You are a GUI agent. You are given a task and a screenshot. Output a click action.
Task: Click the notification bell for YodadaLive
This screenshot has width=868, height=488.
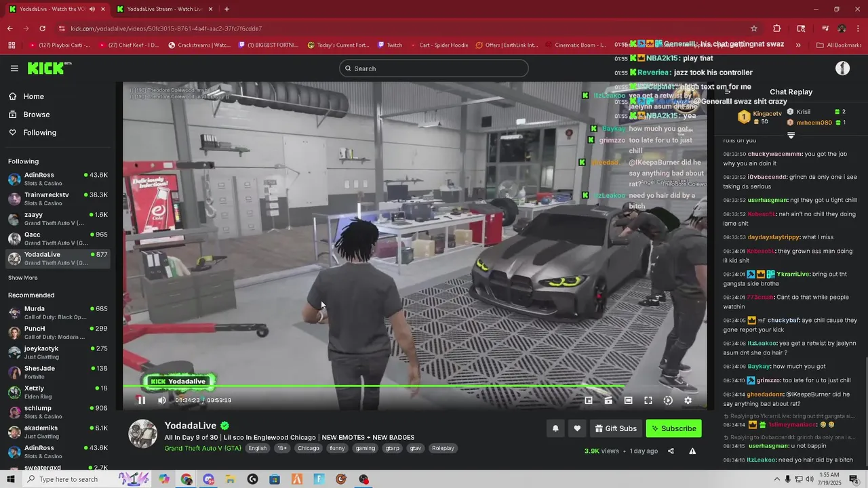[x=555, y=428]
